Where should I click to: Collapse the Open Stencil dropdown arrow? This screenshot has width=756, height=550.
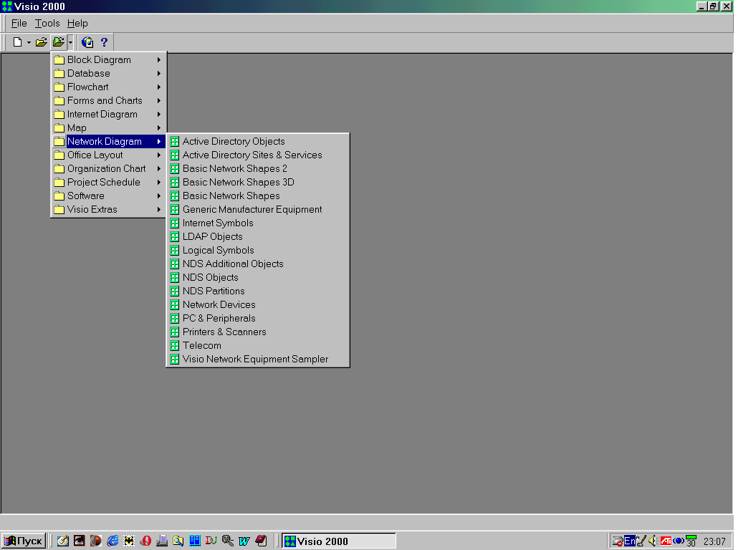(70, 42)
